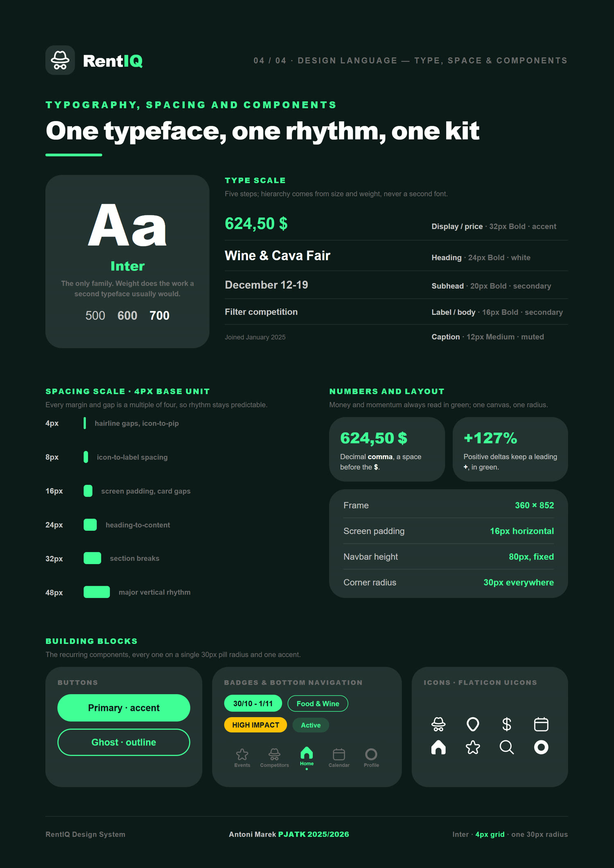
Task: Click the RentIQ wordmark
Action: point(113,61)
